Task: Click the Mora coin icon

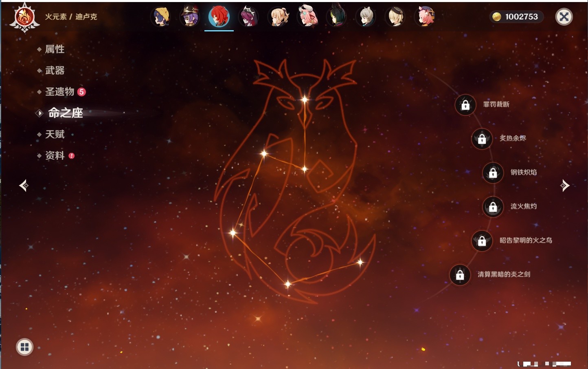Action: click(x=496, y=17)
